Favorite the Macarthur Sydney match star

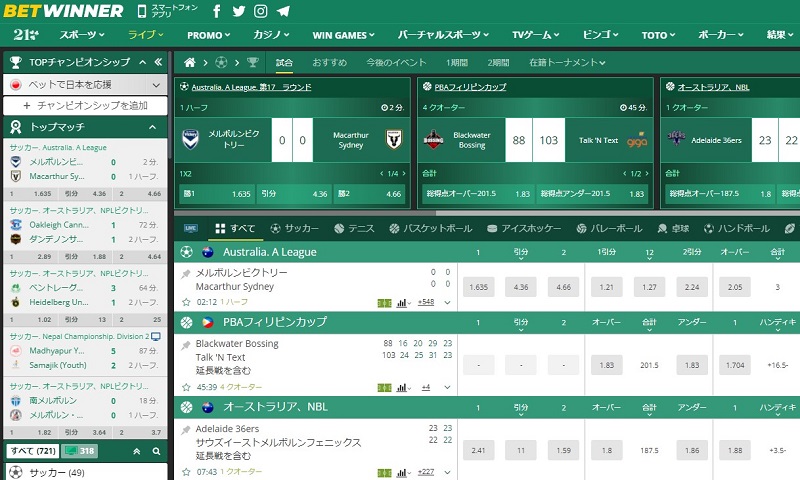point(186,302)
